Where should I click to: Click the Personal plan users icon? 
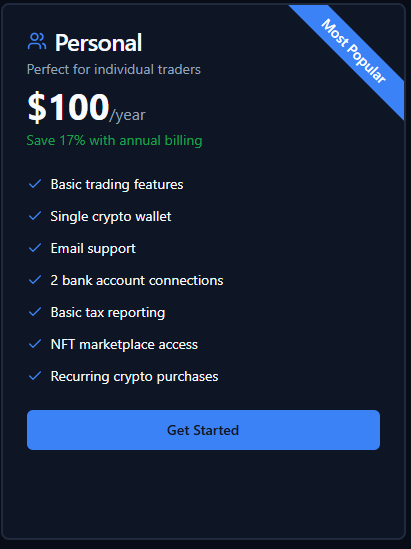coord(37,41)
